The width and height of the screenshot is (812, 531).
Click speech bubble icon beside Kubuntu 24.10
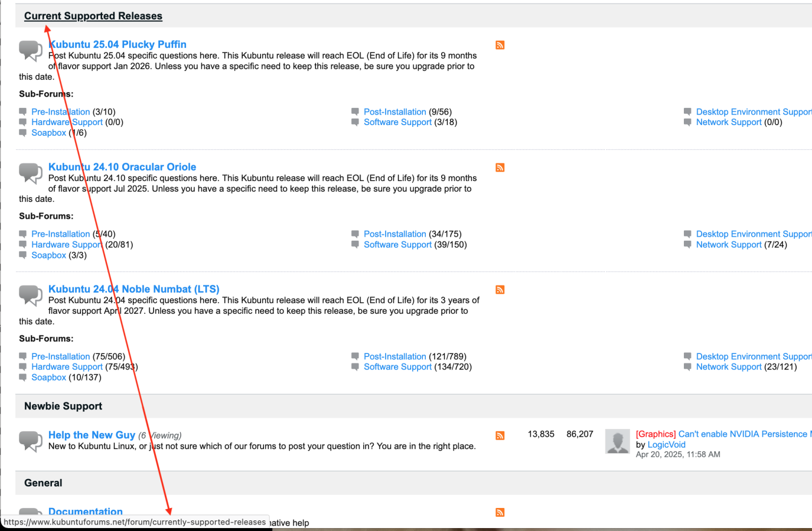[x=31, y=173]
